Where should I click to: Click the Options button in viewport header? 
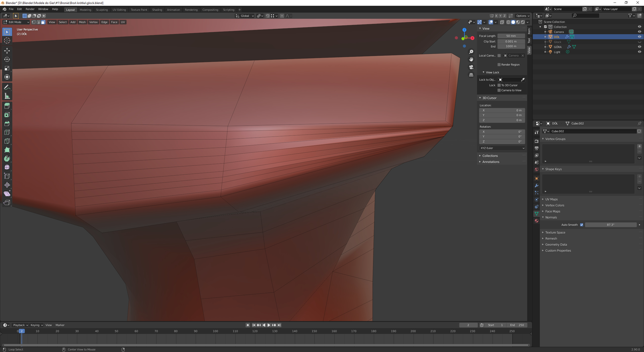click(523, 16)
